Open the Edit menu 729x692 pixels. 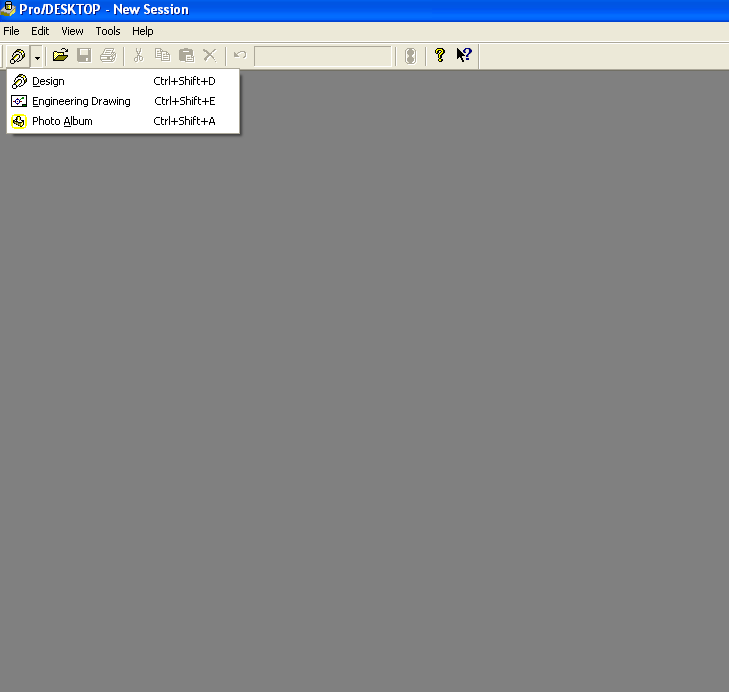40,31
